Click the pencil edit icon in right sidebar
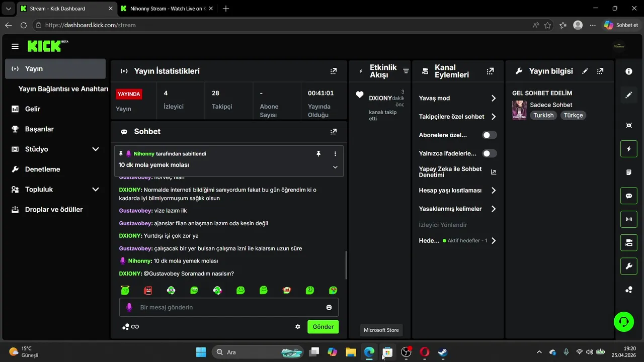644x362 pixels. (x=629, y=95)
